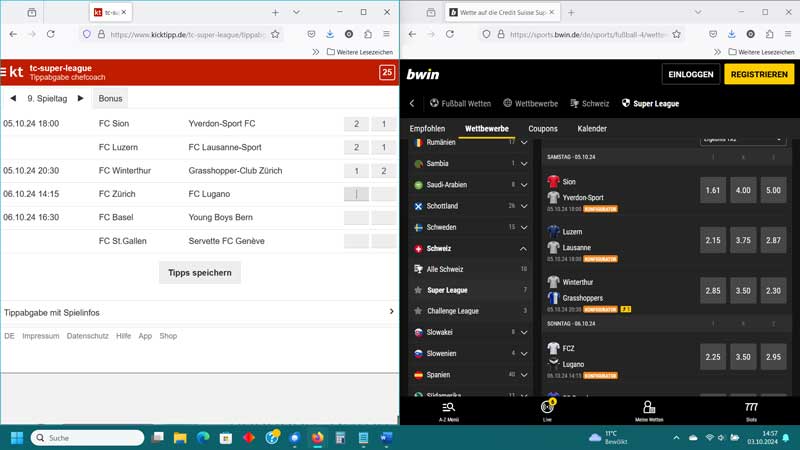The height and width of the screenshot is (450, 800).
Task: Click the yellow REGISTRIEREN button
Action: (x=759, y=74)
